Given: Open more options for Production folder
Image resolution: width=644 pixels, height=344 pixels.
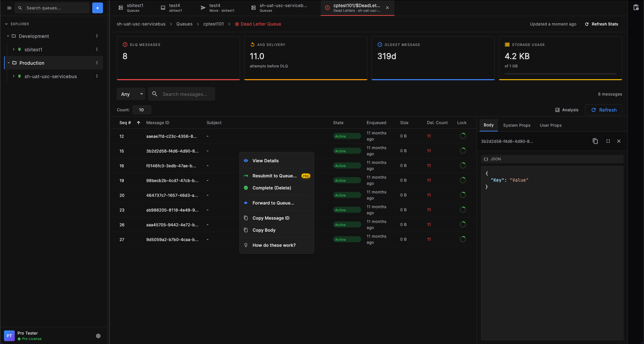Looking at the screenshot, I should coord(97,63).
